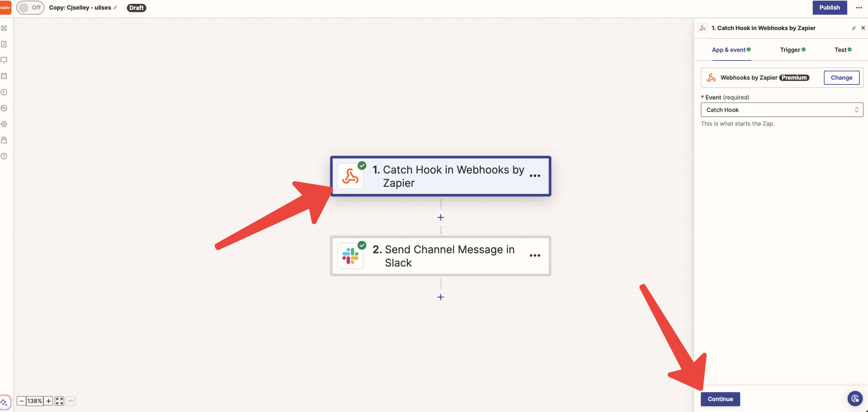Click the Continue button
The width and height of the screenshot is (868, 412).
pyautogui.click(x=720, y=399)
